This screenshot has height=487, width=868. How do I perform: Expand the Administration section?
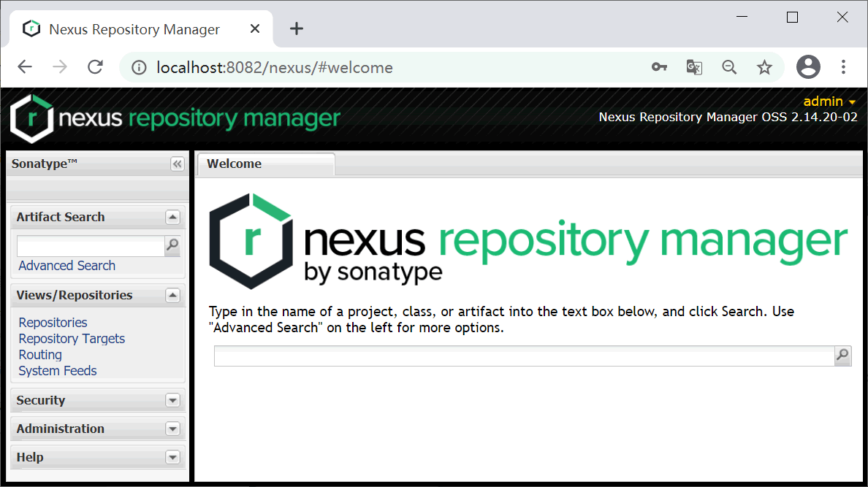[x=173, y=429]
